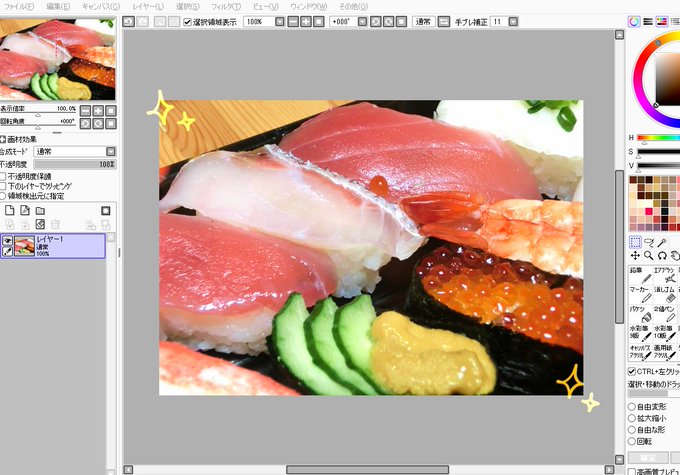Enable 不透明度保護 checkbox
Viewport: 680px width, 475px height.
coord(3,176)
